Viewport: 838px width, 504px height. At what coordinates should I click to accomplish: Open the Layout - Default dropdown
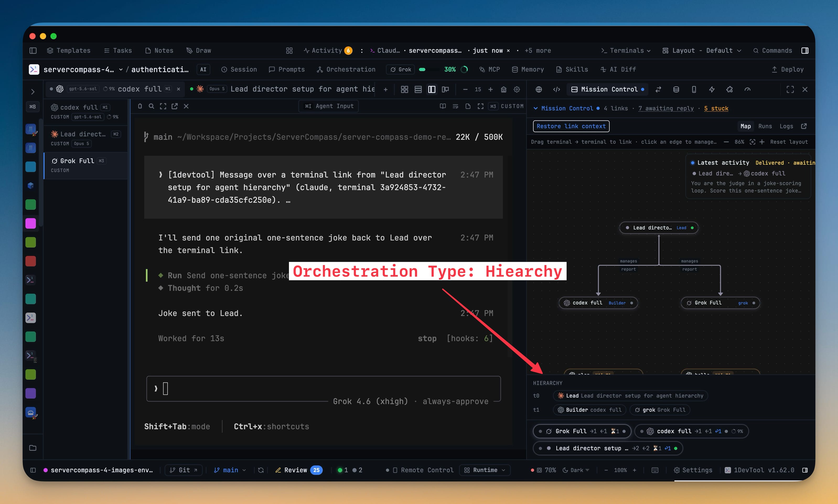(701, 51)
